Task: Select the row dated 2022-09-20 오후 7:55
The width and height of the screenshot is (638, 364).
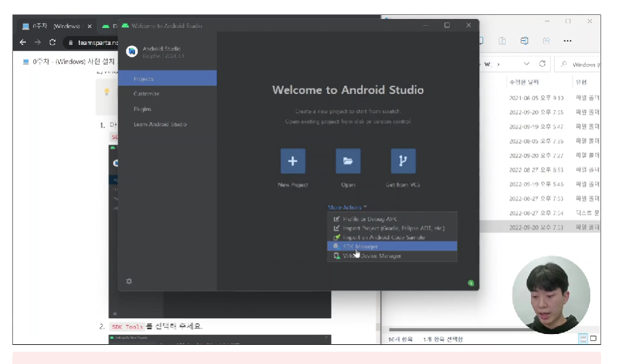Action: coord(540,112)
